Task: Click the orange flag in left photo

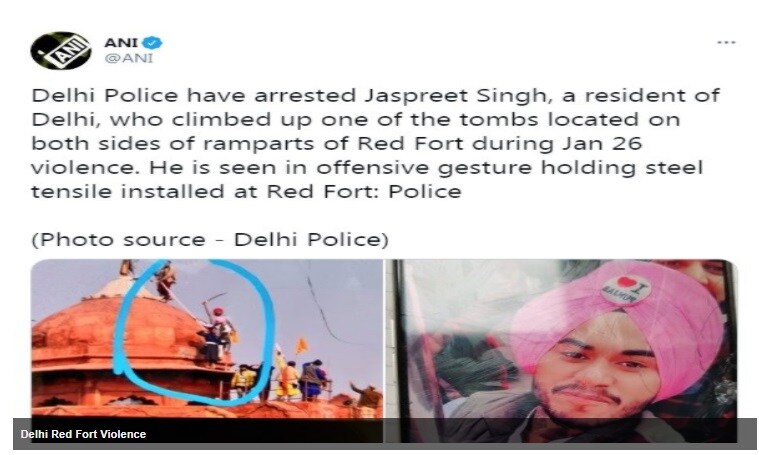Action: click(301, 346)
